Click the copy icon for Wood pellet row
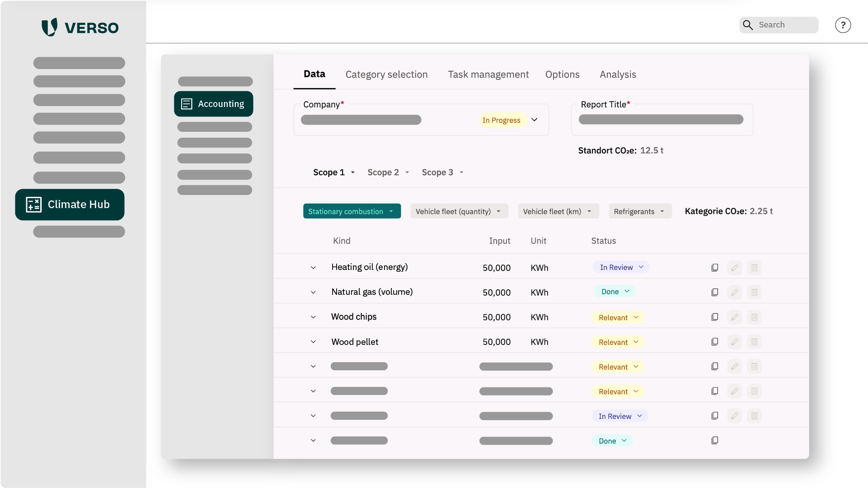 pyautogui.click(x=714, y=342)
